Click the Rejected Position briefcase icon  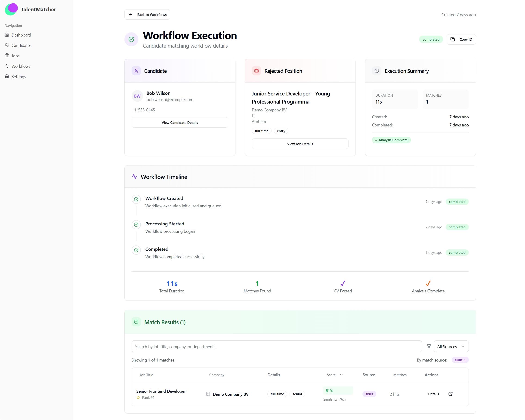point(256,71)
